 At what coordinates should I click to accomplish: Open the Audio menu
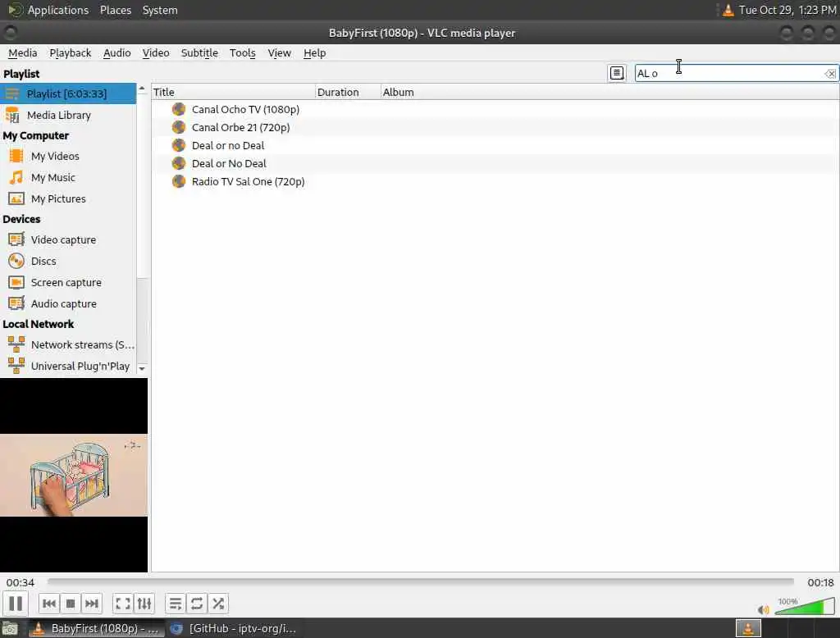coord(116,53)
